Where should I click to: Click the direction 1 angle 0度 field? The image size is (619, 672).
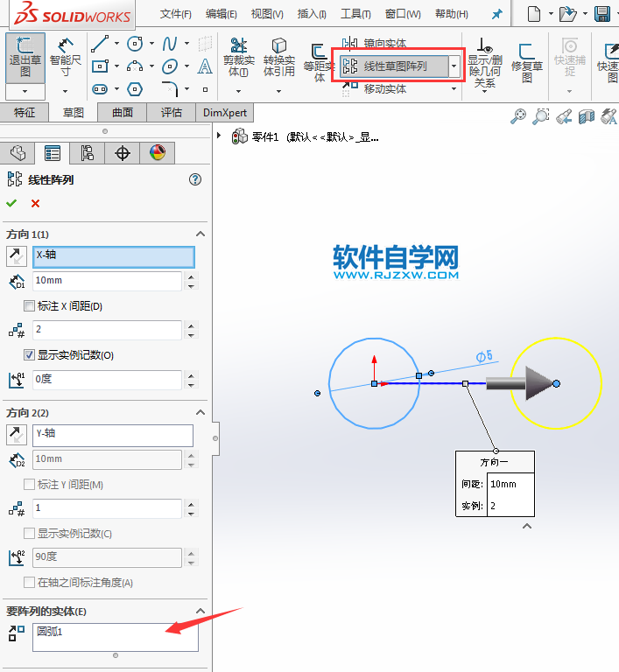(x=107, y=380)
